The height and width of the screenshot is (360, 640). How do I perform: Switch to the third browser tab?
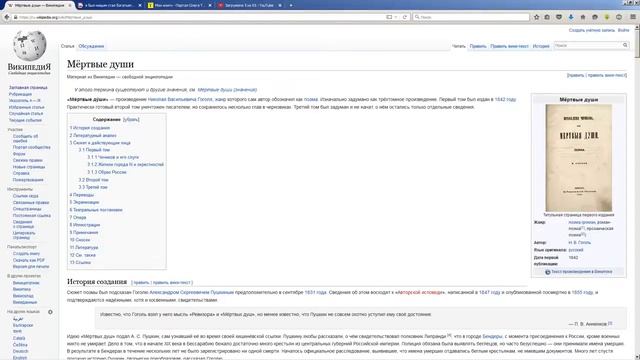pyautogui.click(x=180, y=5)
